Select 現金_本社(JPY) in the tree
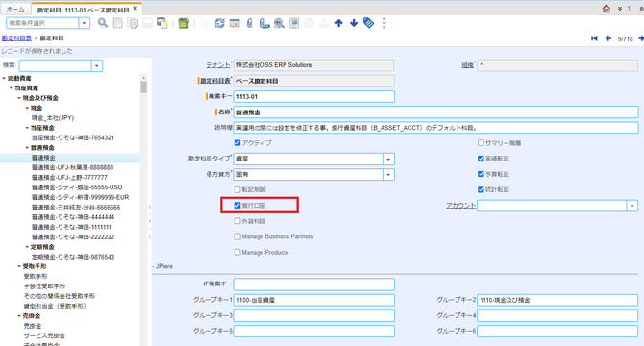644x346 pixels. [53, 118]
